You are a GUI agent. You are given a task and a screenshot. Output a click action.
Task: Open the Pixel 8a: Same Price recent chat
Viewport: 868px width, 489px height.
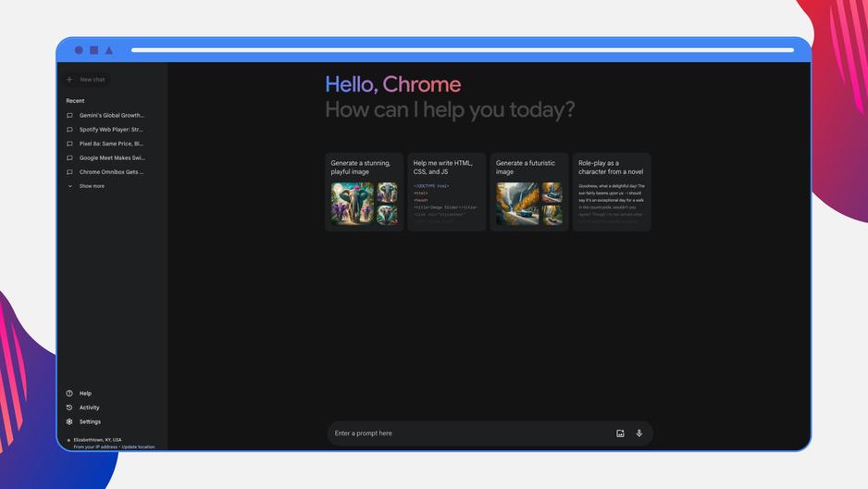point(105,144)
